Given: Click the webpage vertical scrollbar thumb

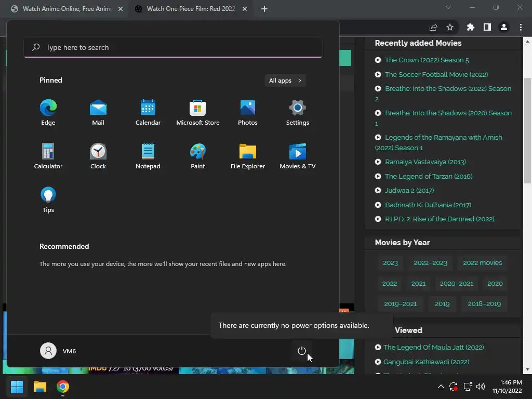Looking at the screenshot, I should pyautogui.click(x=528, y=130).
